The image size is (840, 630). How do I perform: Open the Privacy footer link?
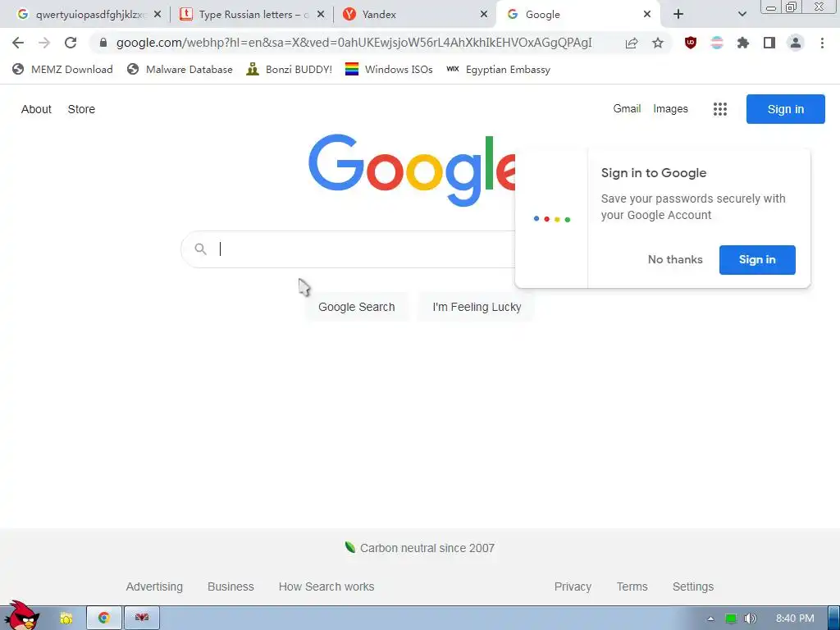coord(573,587)
